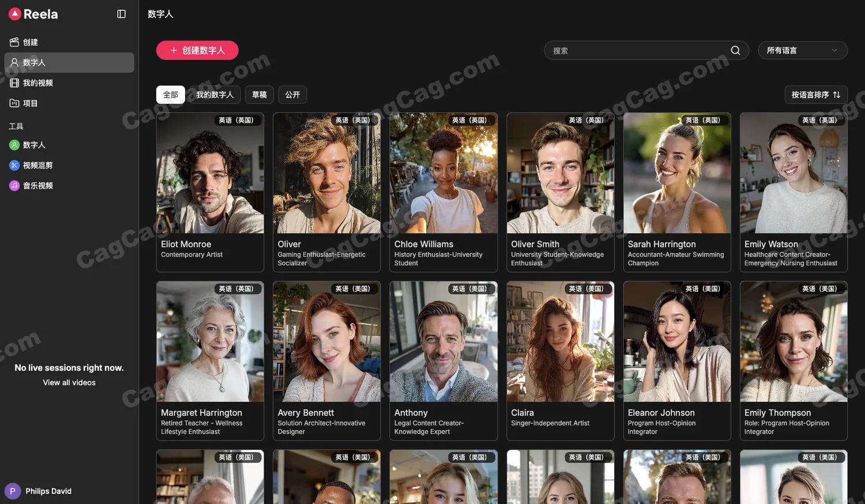
Task: Select the Chloe Williams avatar portrait
Action: point(443,173)
